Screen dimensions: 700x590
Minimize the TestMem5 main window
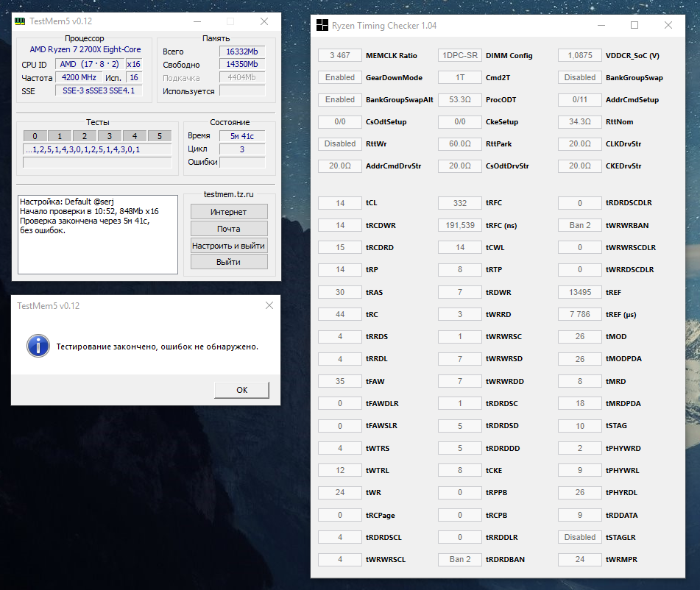click(x=197, y=21)
